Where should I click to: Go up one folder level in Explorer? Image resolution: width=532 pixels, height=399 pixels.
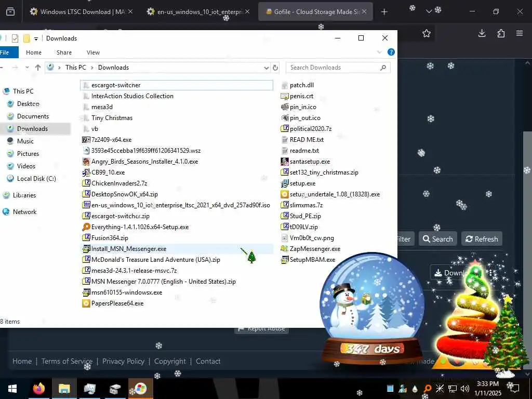37,68
